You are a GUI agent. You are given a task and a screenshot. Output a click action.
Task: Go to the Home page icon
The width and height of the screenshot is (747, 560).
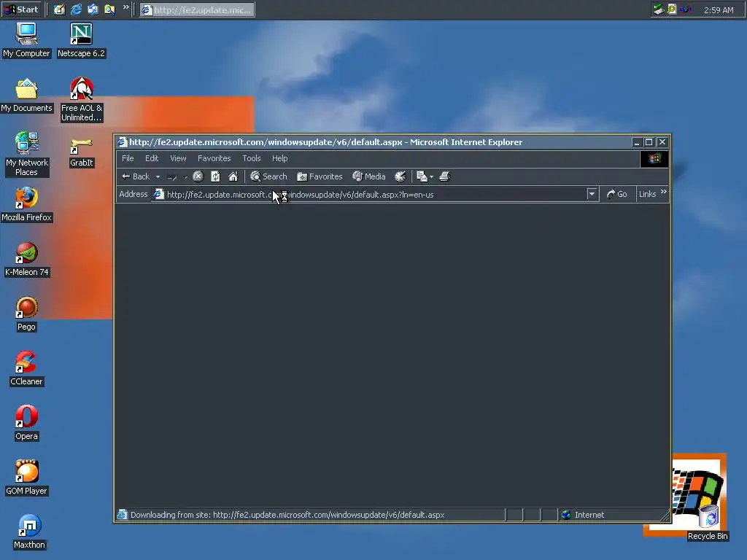(233, 176)
